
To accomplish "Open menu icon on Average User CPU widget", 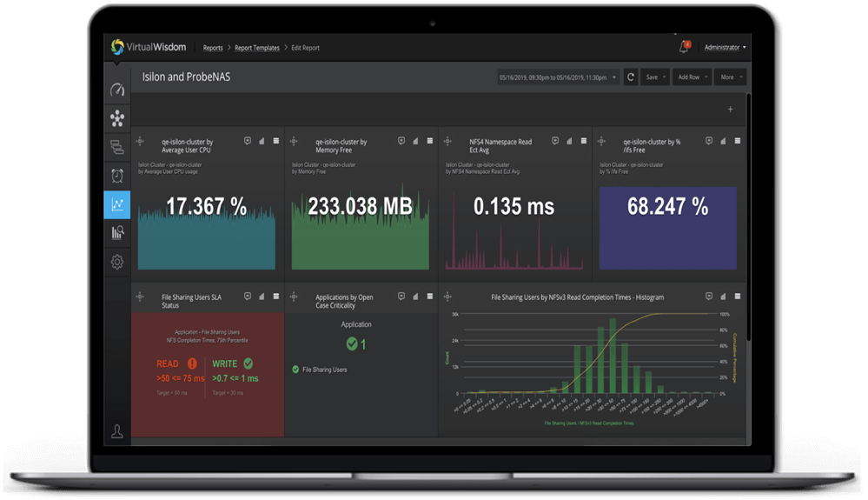I will point(276,141).
